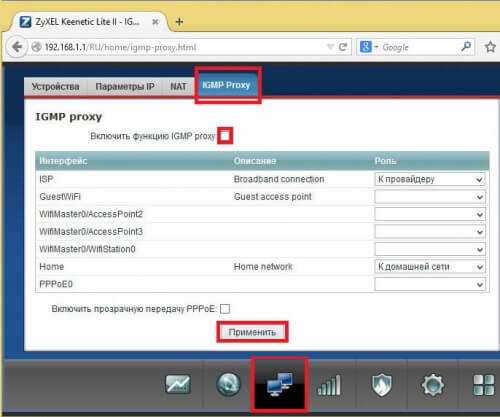Image resolution: width=500 pixels, height=417 pixels.
Task: Click the WifiMaster0/AccessPoint2 interface name
Action: [x=91, y=214]
